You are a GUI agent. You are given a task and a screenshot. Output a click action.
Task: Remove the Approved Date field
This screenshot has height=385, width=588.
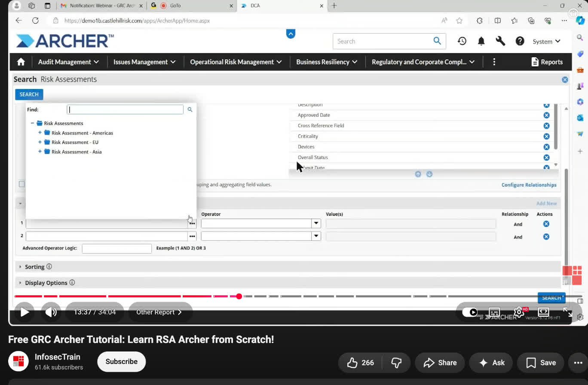[x=546, y=115]
